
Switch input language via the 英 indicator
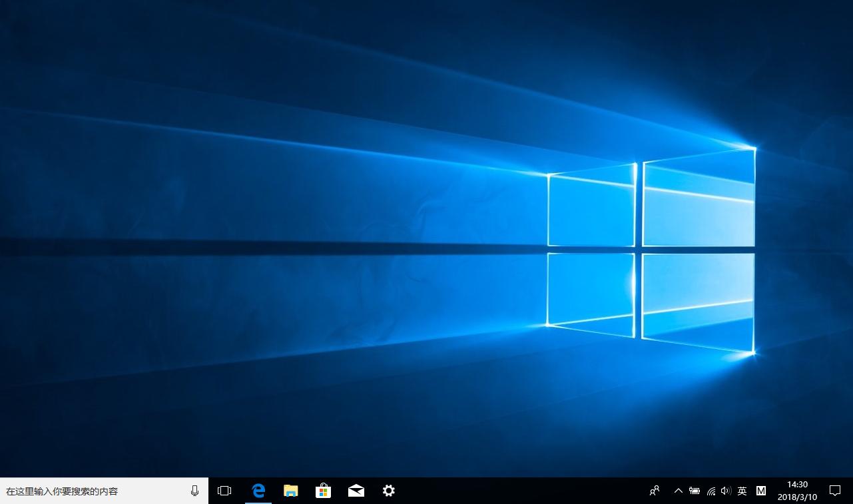click(x=741, y=491)
